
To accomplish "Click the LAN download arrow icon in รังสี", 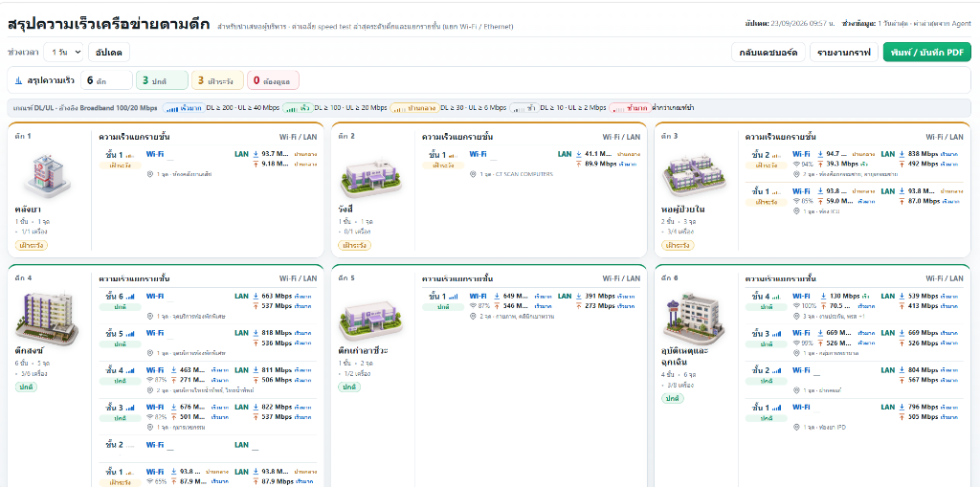I will coord(579,154).
